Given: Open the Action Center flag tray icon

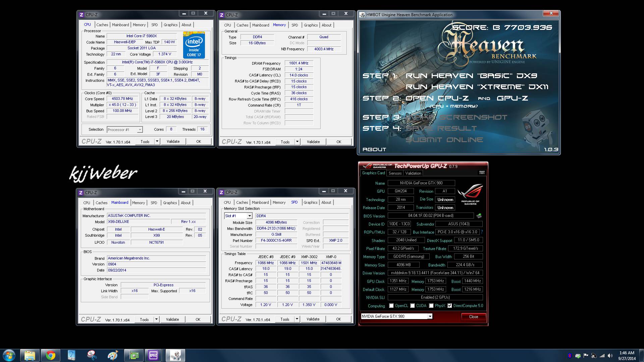Looking at the screenshot, I should [586, 356].
